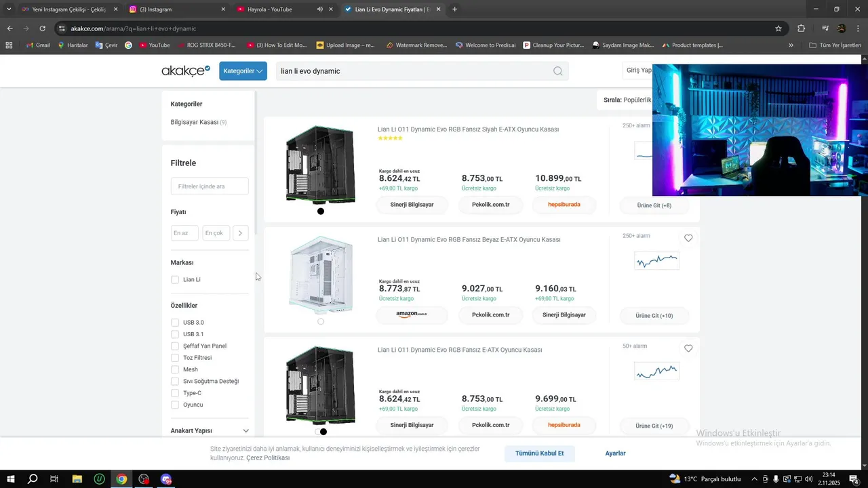
Task: Go back in browser history
Action: click(x=9, y=28)
